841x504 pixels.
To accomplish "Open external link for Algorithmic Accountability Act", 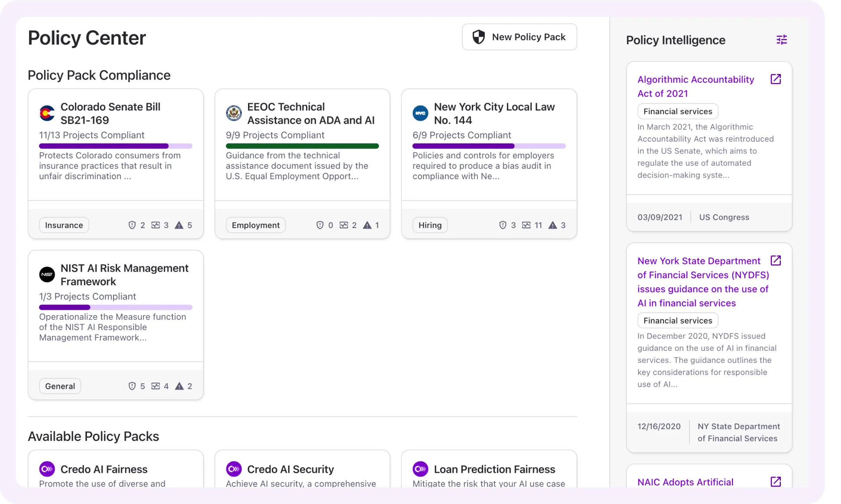I will (x=776, y=79).
